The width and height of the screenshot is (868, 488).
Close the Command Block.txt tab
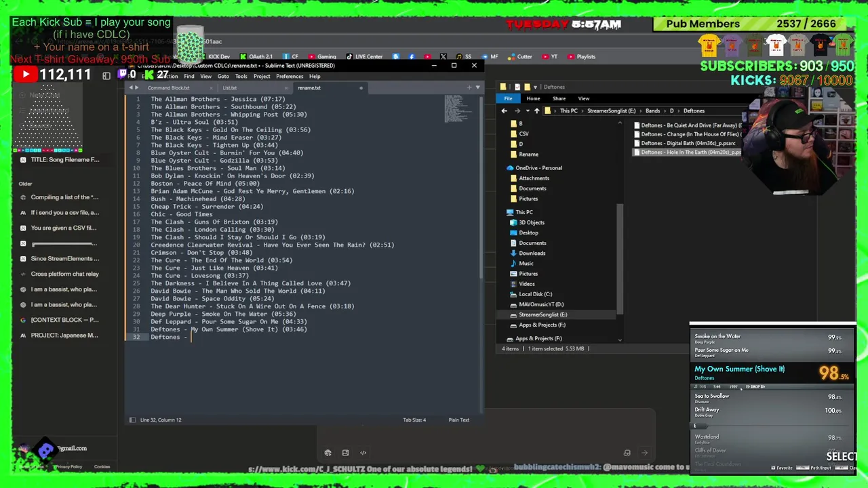coord(211,88)
